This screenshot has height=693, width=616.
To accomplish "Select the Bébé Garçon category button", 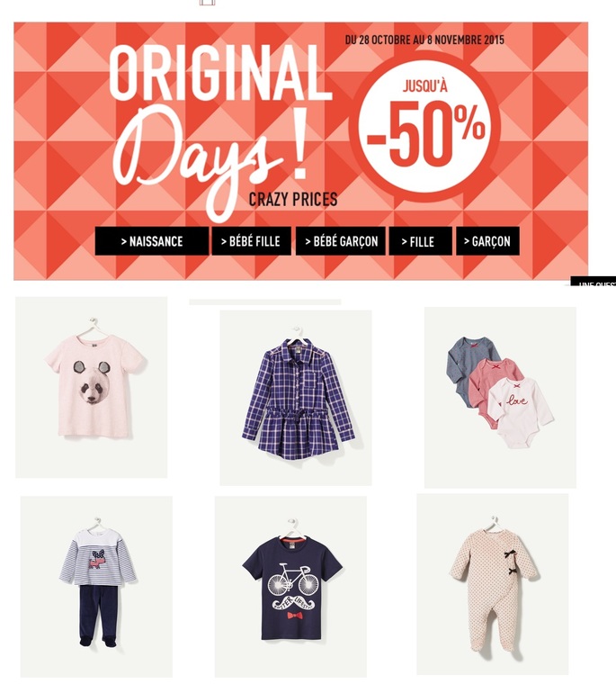I will click(x=341, y=241).
